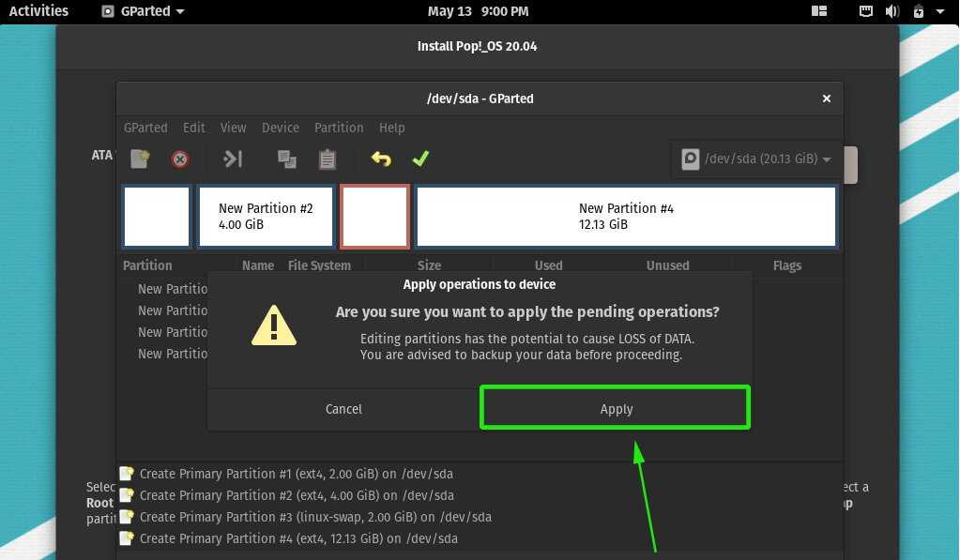Select New Partition #4 12.13 GiB block
960x560 pixels.
[x=626, y=217]
